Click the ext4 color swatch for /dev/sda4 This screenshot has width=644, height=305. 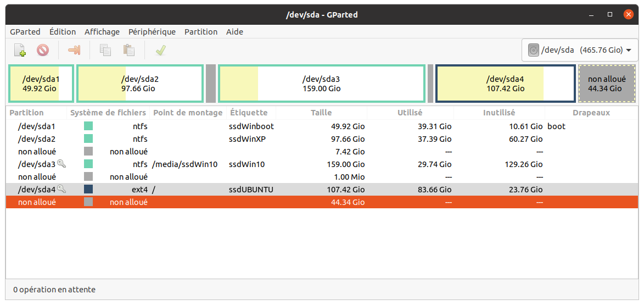click(x=88, y=189)
